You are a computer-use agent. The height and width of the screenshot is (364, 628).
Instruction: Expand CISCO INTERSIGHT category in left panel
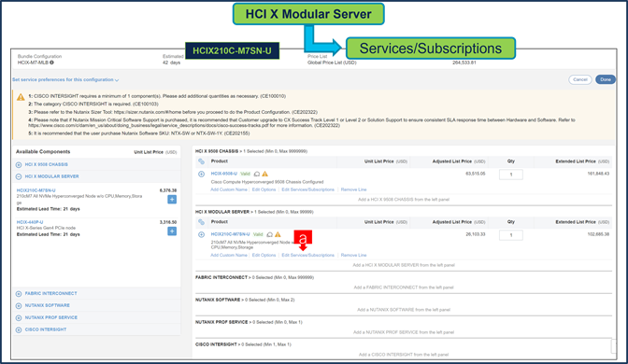(19, 330)
